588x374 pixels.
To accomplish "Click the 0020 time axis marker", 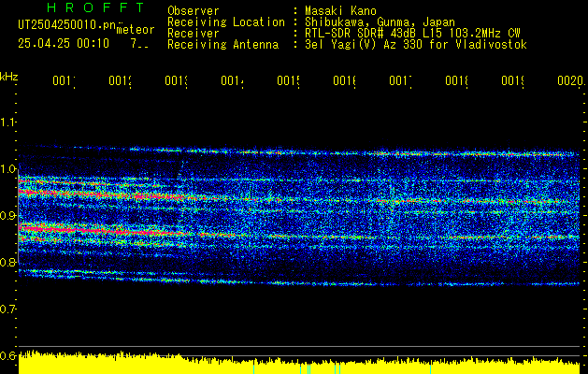I will click(x=570, y=80).
